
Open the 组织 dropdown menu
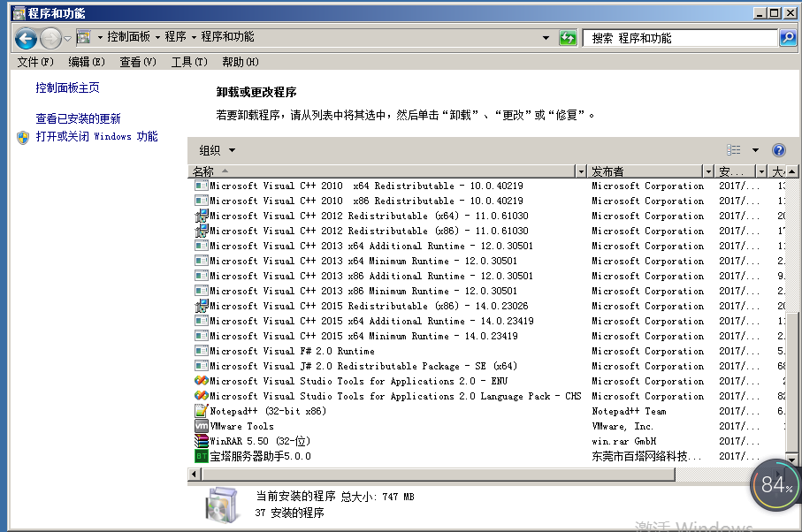pos(218,150)
